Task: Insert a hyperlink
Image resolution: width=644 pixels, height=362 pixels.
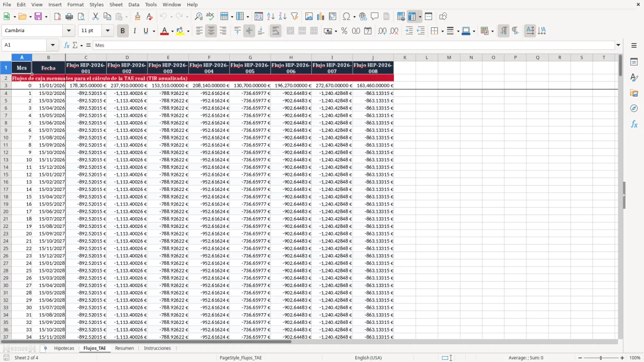Action: pos(363,17)
